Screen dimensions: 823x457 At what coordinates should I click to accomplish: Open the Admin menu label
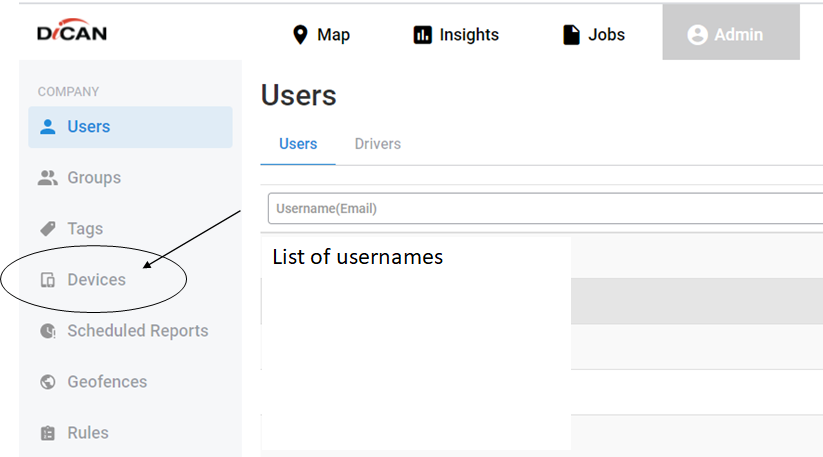tap(738, 35)
